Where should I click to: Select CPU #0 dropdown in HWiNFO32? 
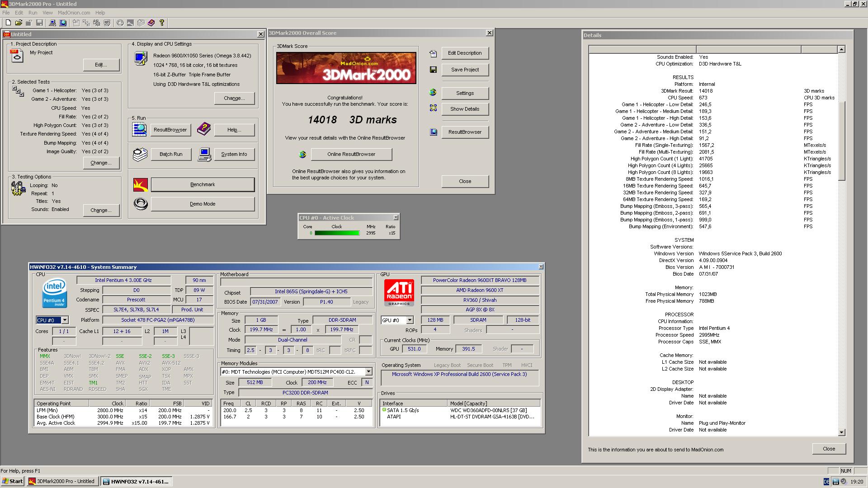point(53,319)
